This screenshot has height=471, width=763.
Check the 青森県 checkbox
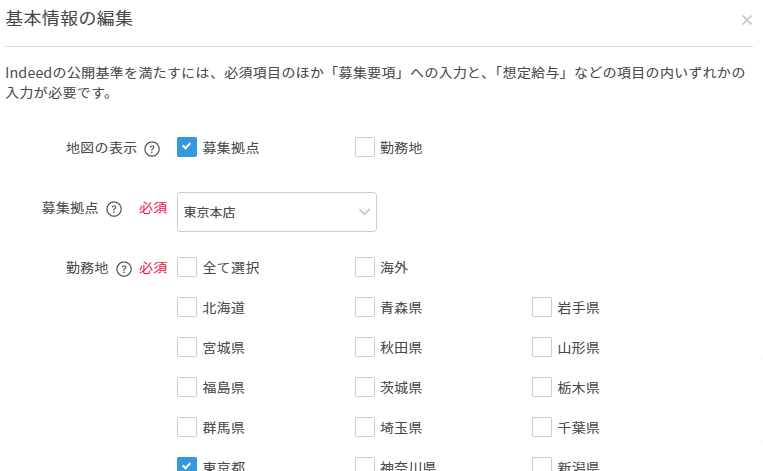[x=364, y=307]
